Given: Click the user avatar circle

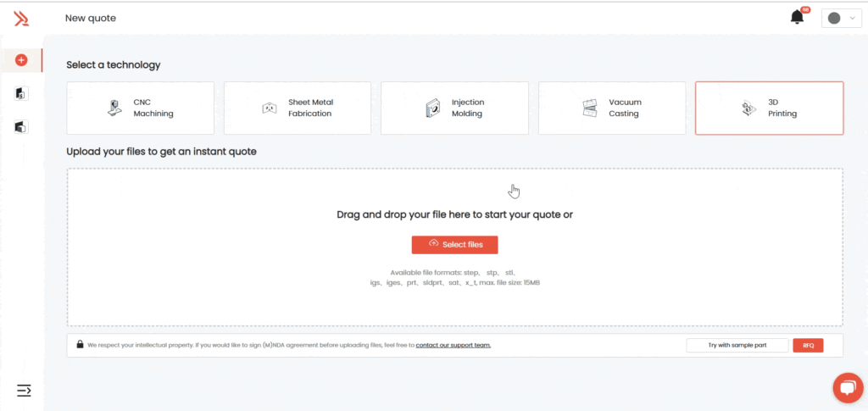Looking at the screenshot, I should [x=834, y=18].
